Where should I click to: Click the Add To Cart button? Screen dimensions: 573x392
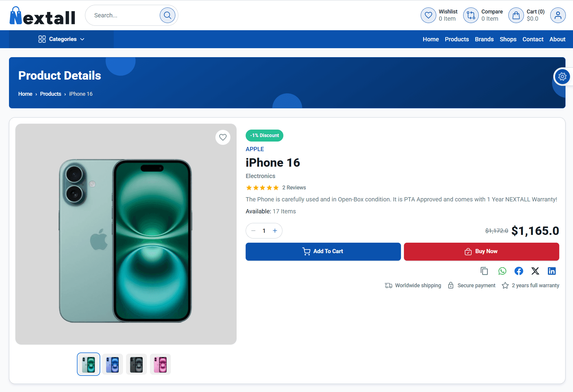[x=323, y=251]
